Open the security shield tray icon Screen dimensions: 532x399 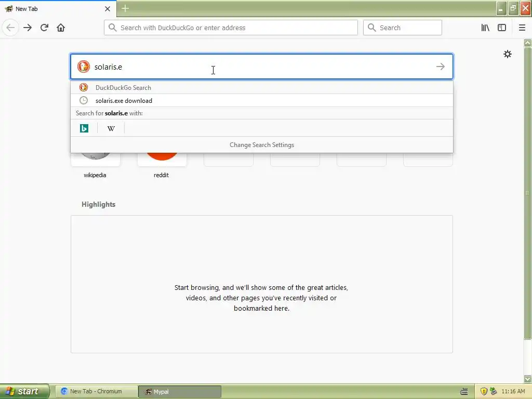coord(484,391)
